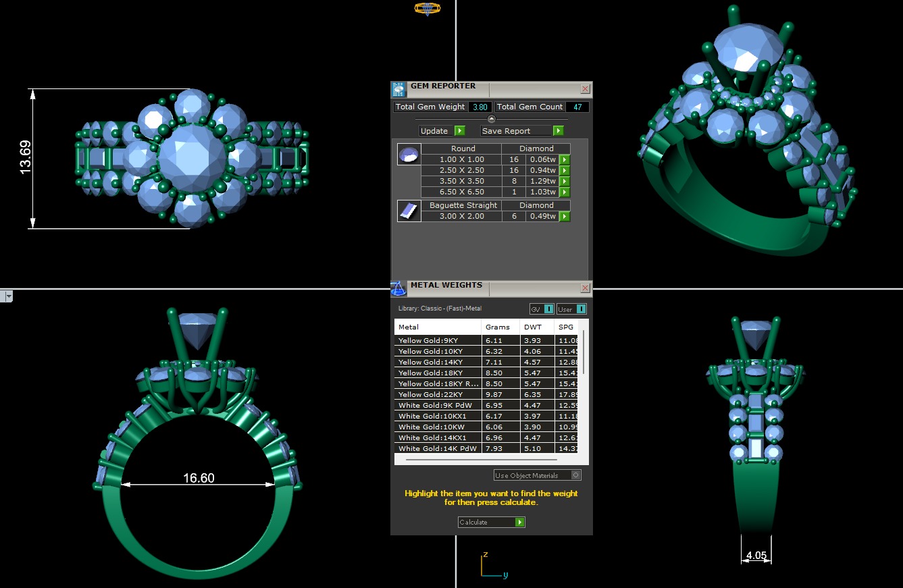This screenshot has width=903, height=588.
Task: Click the Save Report button
Action: (522, 131)
